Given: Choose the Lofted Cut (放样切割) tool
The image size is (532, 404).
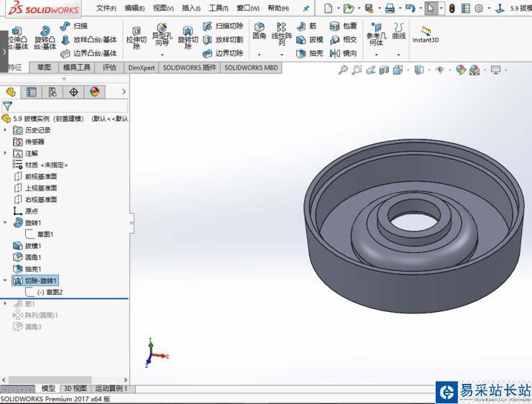Looking at the screenshot, I should tap(223, 40).
